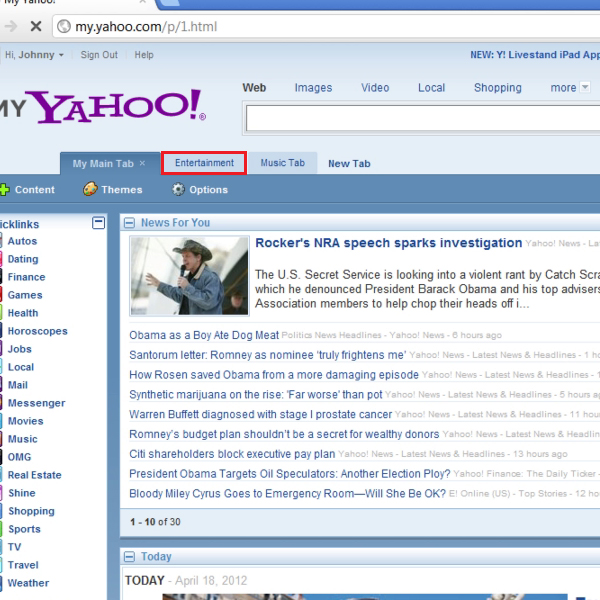The width and height of the screenshot is (600, 600).
Task: Click in the Yahoo search box
Action: pyautogui.click(x=423, y=118)
